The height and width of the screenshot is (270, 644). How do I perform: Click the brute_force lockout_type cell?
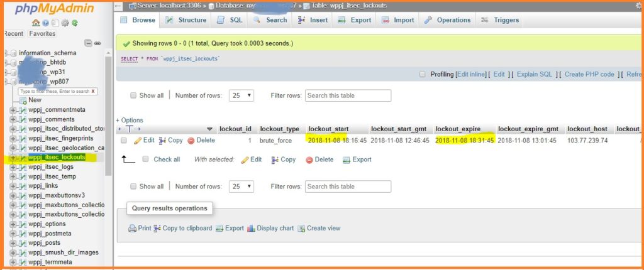(x=275, y=140)
